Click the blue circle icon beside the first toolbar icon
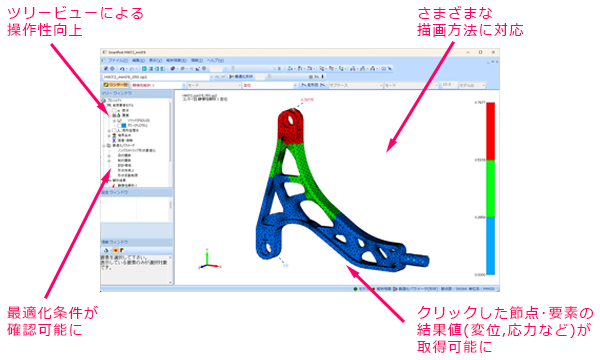Viewport: 600px width, 360px height. (x=112, y=68)
